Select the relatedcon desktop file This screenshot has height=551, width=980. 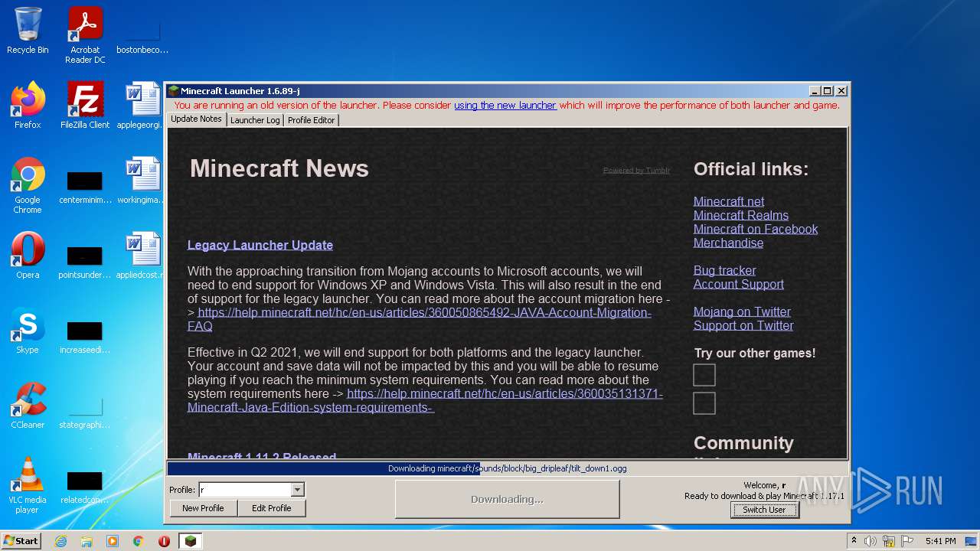(85, 485)
